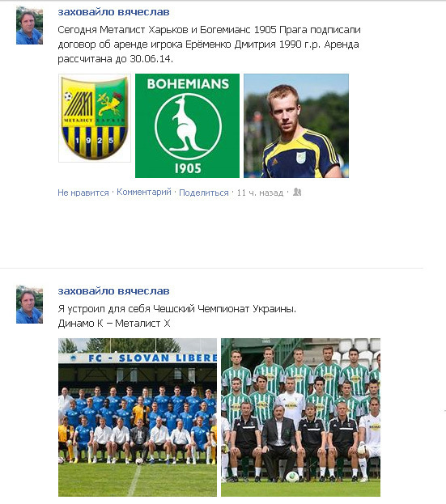The height and width of the screenshot is (504, 446).
Task: Click the friends audience icon beside timestamp
Action: coord(297,193)
